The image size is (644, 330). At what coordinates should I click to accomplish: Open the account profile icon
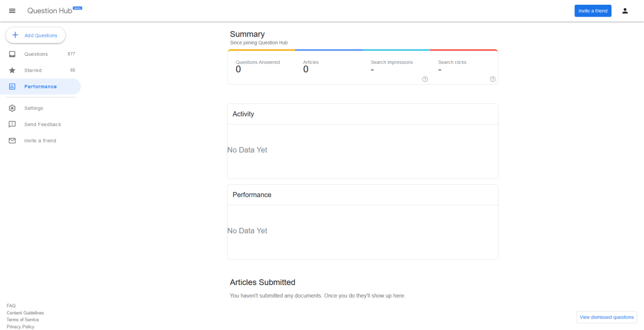625,11
